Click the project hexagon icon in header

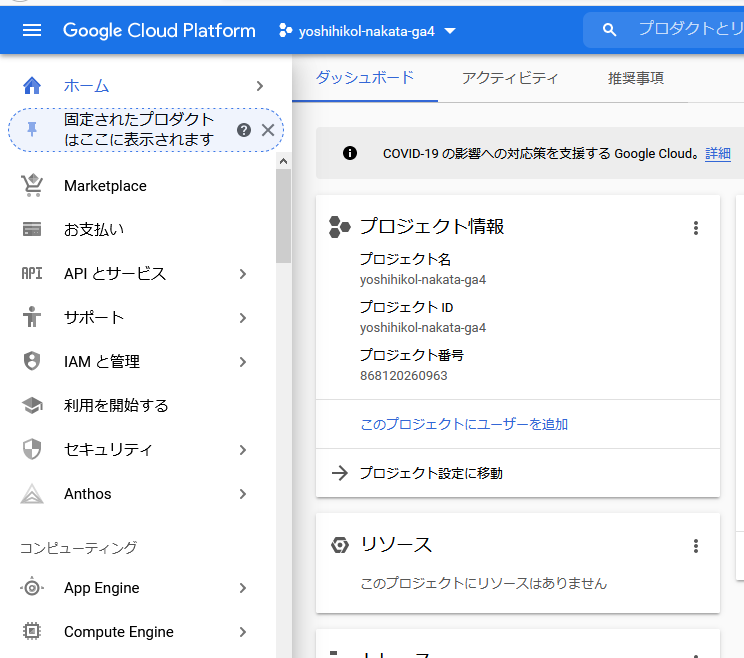pos(285,30)
